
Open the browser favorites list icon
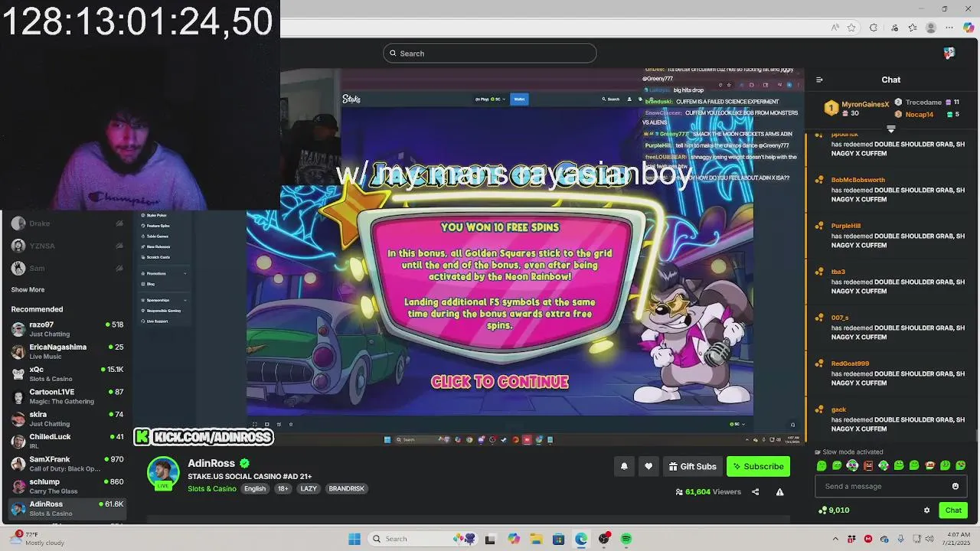912,28
